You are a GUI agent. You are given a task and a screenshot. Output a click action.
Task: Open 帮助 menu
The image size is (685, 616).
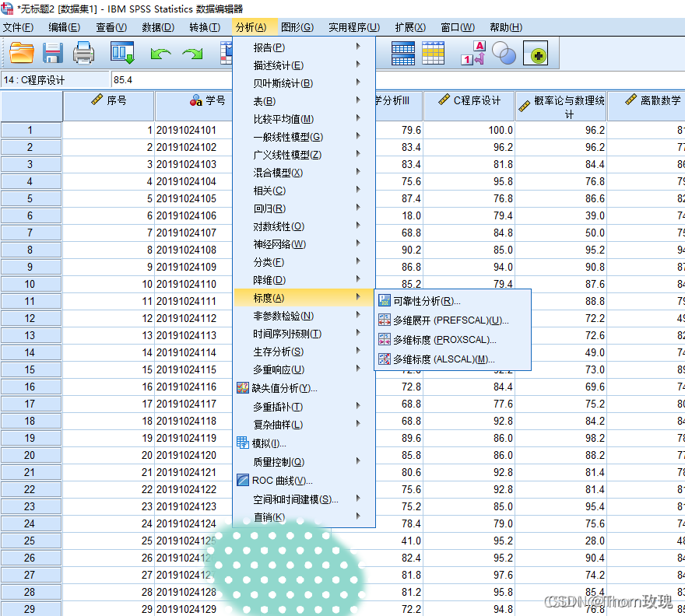506,27
